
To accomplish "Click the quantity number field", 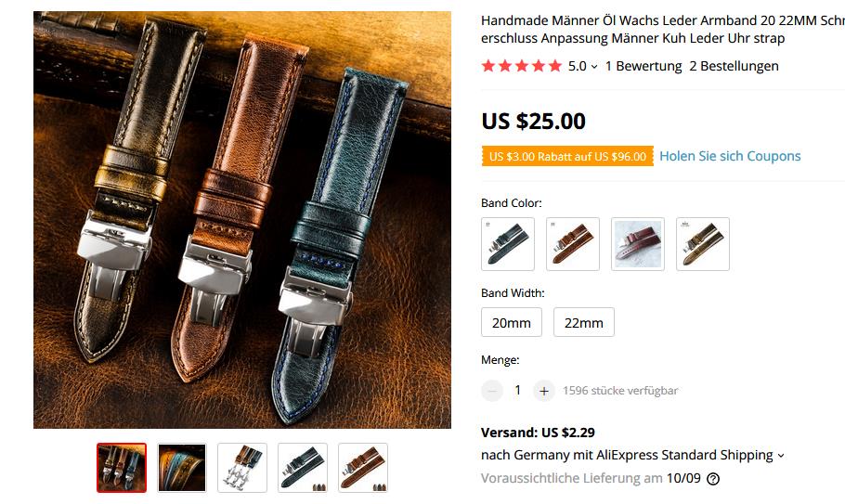I will [518, 391].
